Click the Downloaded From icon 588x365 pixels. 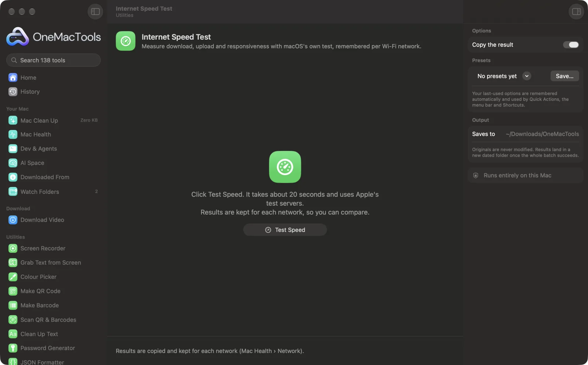pos(13,177)
